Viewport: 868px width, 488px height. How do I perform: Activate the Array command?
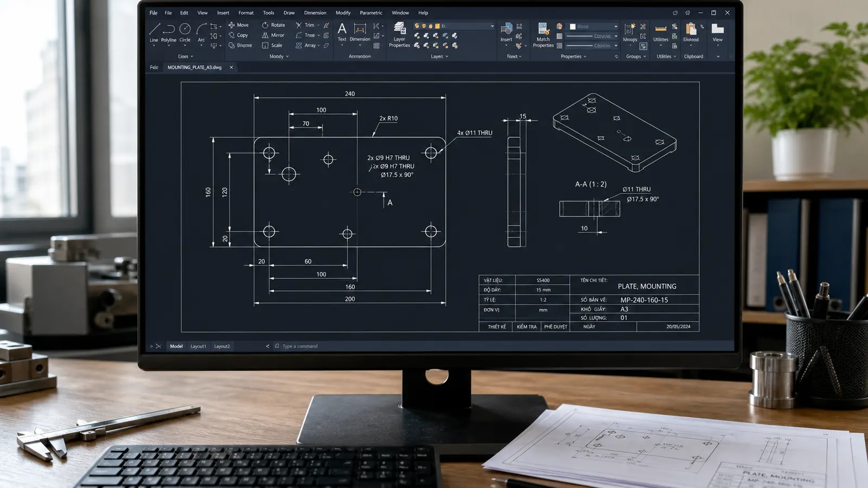pyautogui.click(x=305, y=46)
